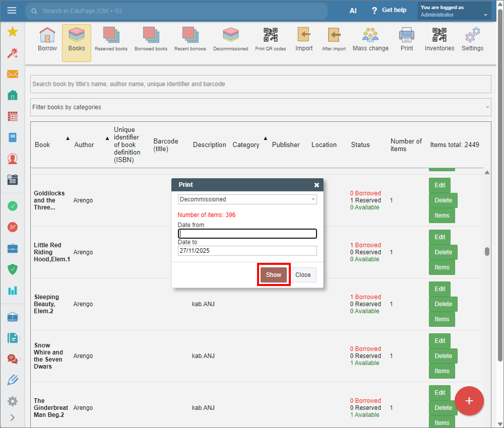This screenshot has height=428, width=504.
Task: Click the Import toolbar icon
Action: pos(304,39)
